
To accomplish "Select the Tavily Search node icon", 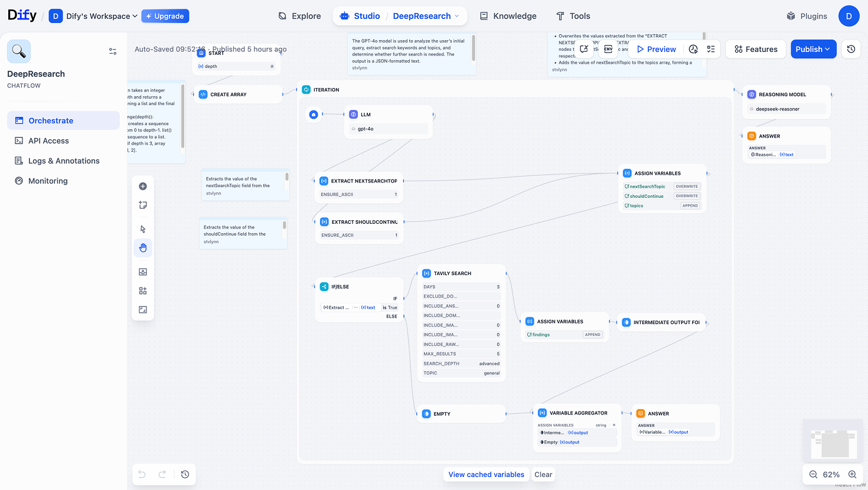I will click(x=426, y=273).
